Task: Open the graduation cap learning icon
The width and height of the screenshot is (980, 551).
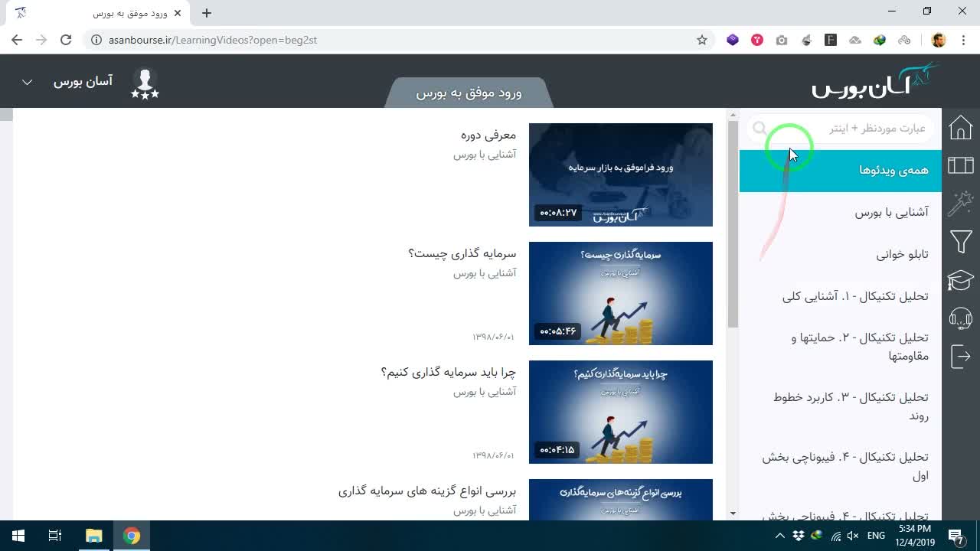Action: [961, 280]
